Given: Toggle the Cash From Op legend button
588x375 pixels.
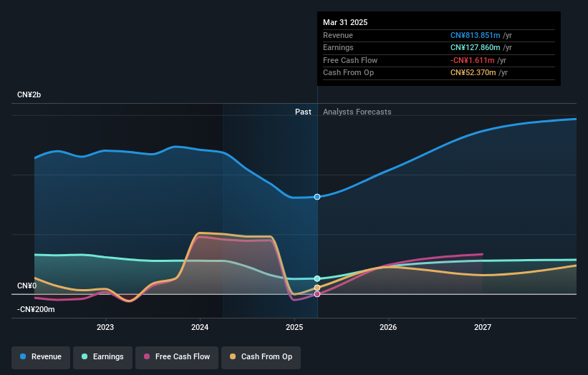Looking at the screenshot, I should (x=261, y=356).
